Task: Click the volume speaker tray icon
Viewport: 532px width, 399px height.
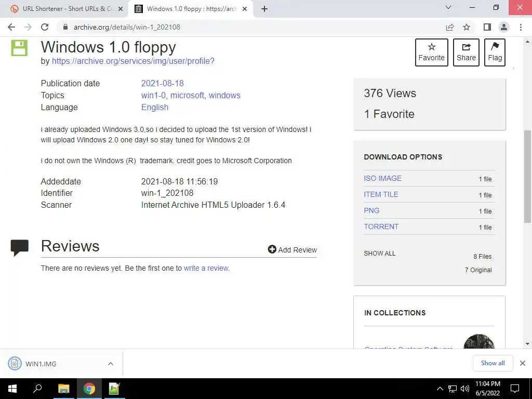Action: pos(465,389)
